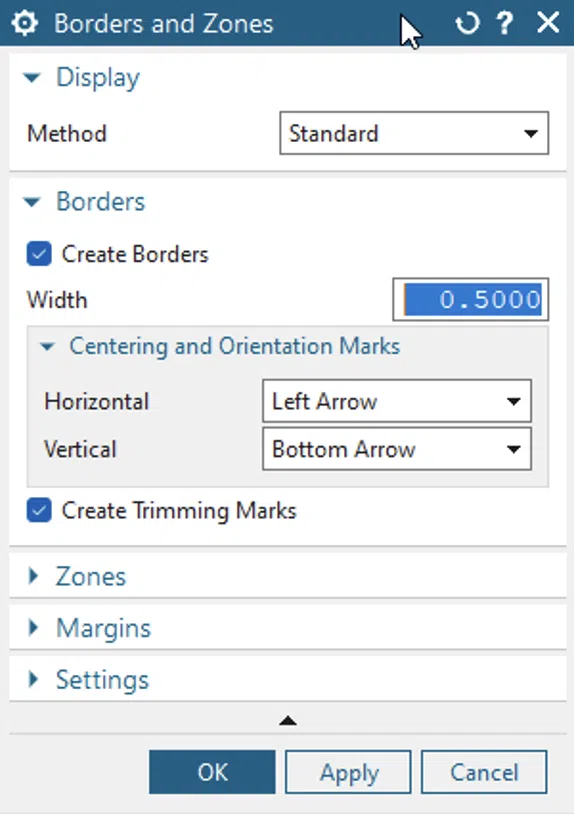Click the Reset dialog circular arrow icon
This screenshot has height=814, width=574.
pyautogui.click(x=467, y=23)
